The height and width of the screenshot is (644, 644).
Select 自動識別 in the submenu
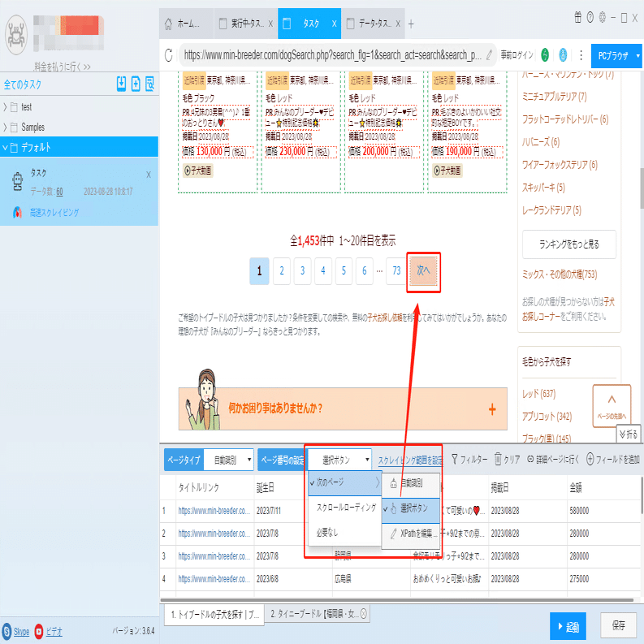click(x=411, y=483)
